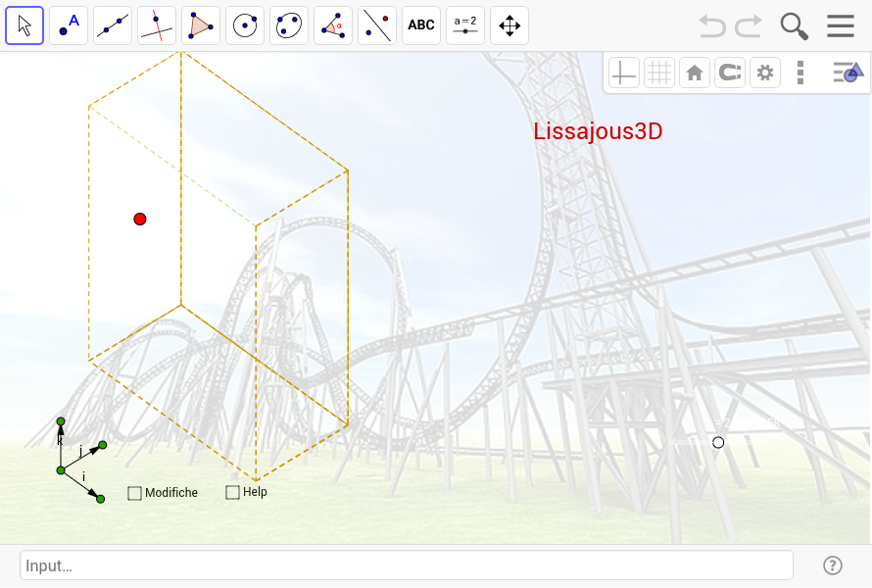
Task: Select the Angle tool
Action: [333, 25]
